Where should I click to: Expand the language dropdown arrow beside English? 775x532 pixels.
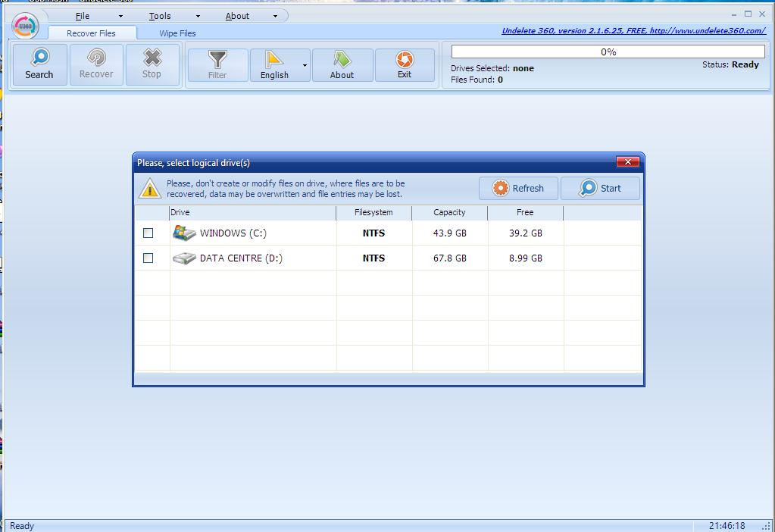tap(305, 66)
